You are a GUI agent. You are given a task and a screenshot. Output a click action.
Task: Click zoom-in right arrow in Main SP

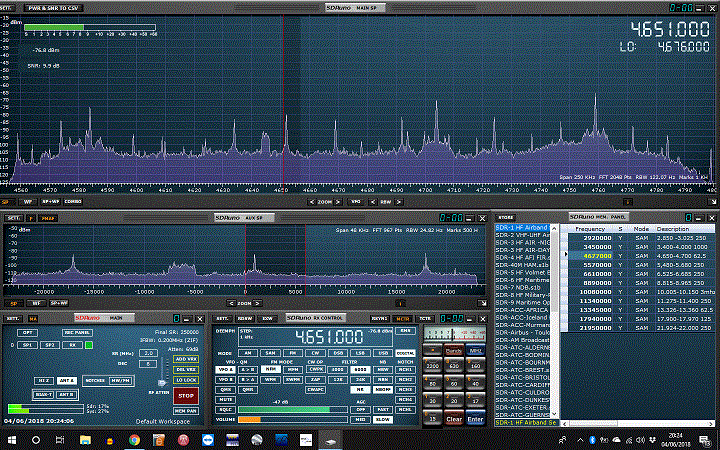pos(338,202)
